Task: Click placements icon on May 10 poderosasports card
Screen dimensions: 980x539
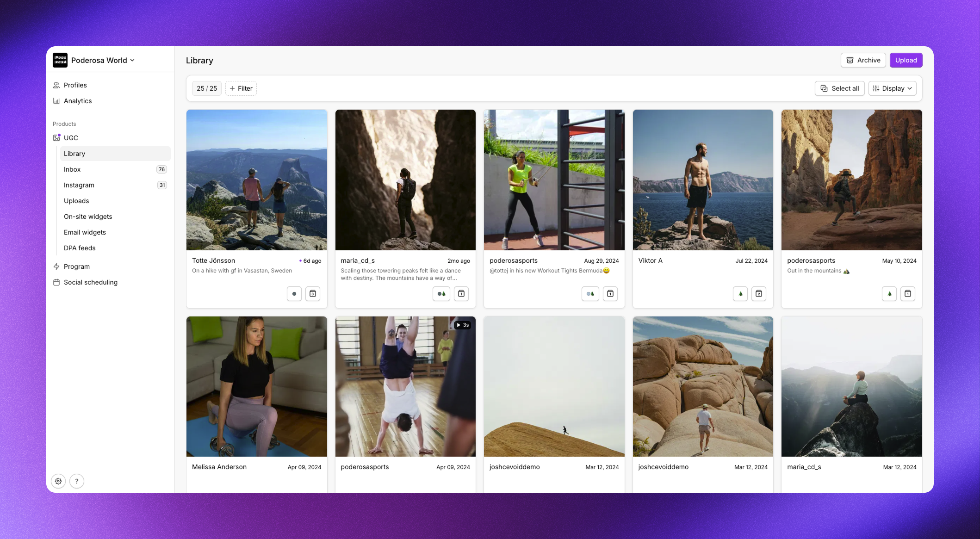Action: [908, 294]
